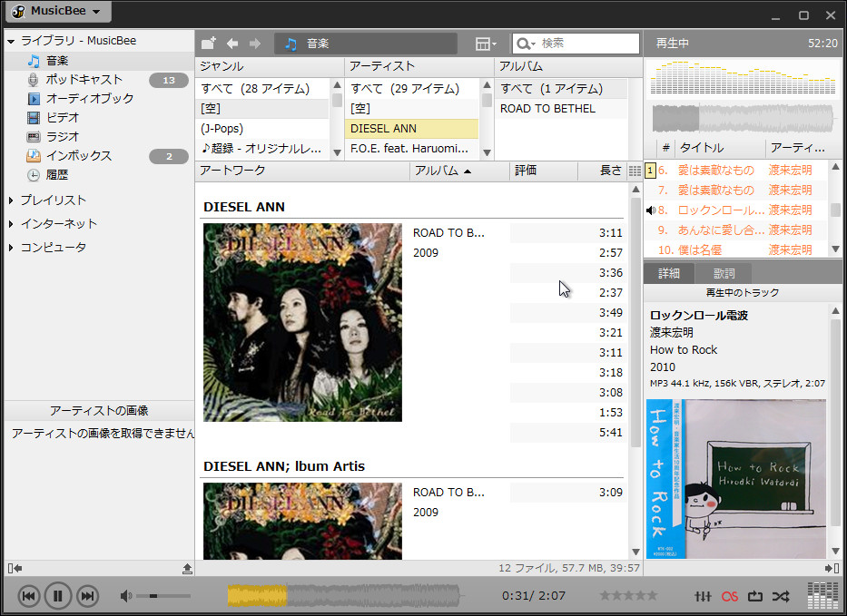This screenshot has height=616, width=847.
Task: Click the eject disc icon
Action: point(187,567)
